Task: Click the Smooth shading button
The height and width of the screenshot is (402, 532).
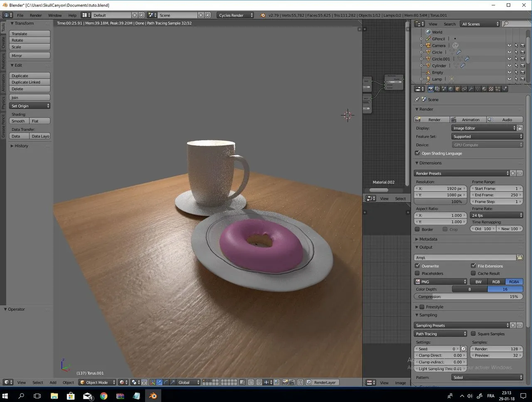Action: click(19, 121)
